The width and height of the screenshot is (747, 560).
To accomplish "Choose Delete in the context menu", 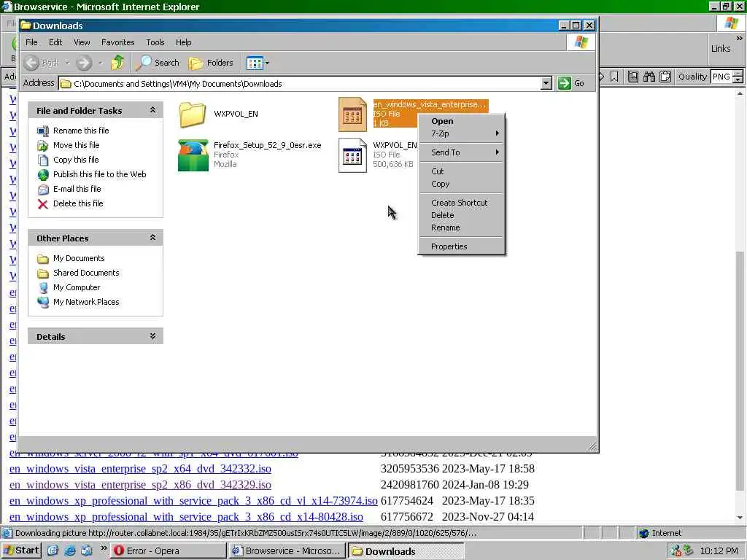I will [461, 215].
